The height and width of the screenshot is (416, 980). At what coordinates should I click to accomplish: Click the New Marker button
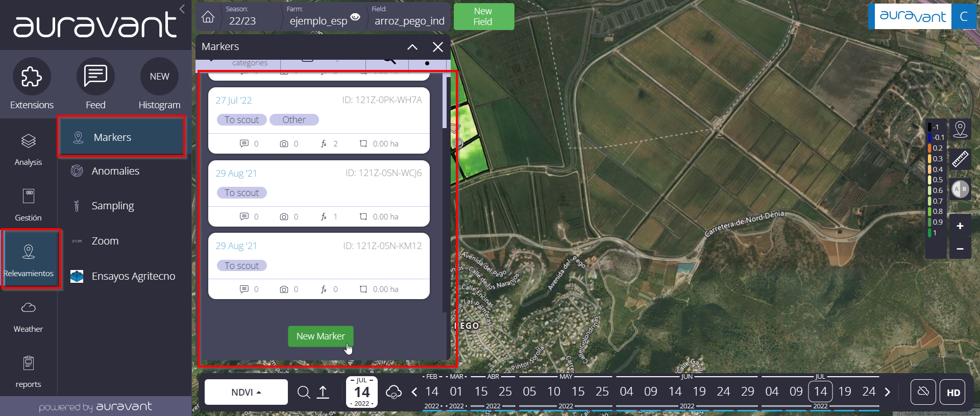[321, 336]
